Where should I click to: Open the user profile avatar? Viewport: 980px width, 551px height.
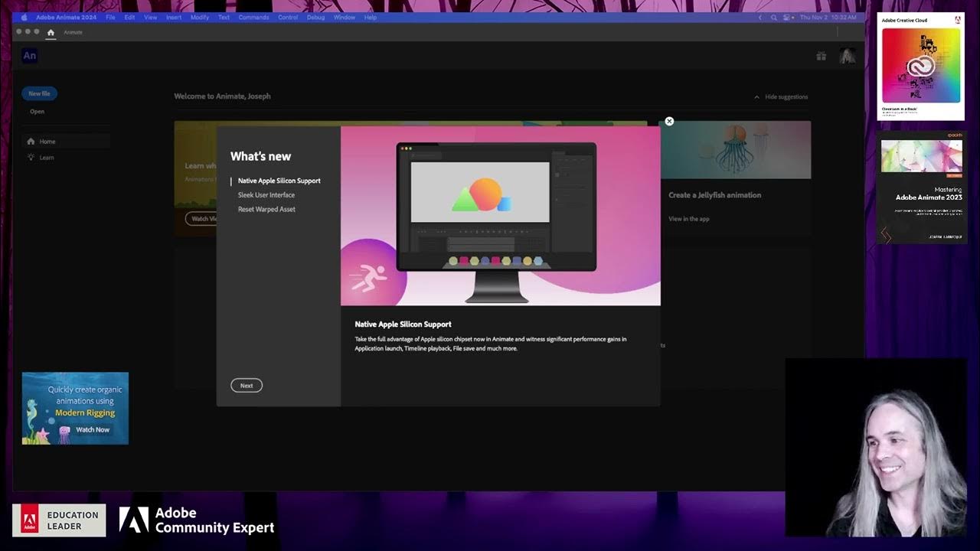click(x=848, y=56)
